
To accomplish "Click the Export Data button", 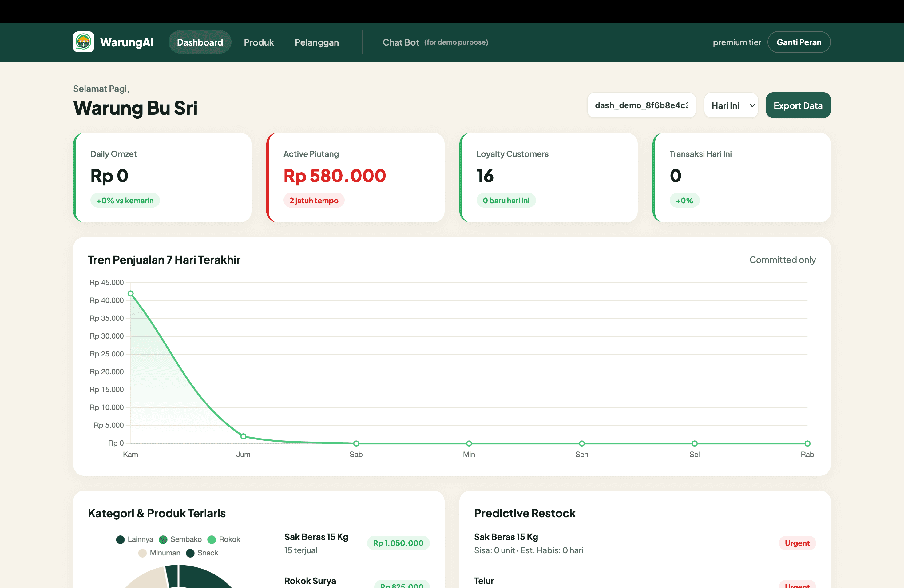I will 798,105.
